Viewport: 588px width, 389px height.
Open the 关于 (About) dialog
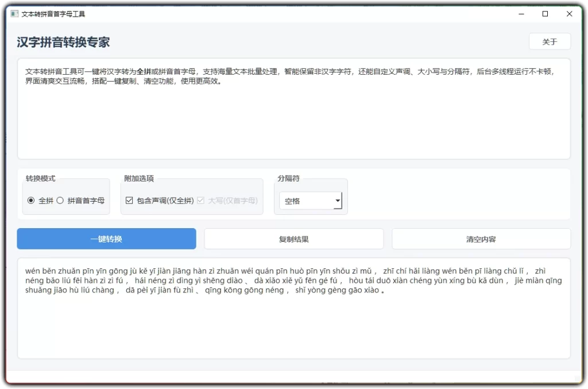tap(549, 41)
